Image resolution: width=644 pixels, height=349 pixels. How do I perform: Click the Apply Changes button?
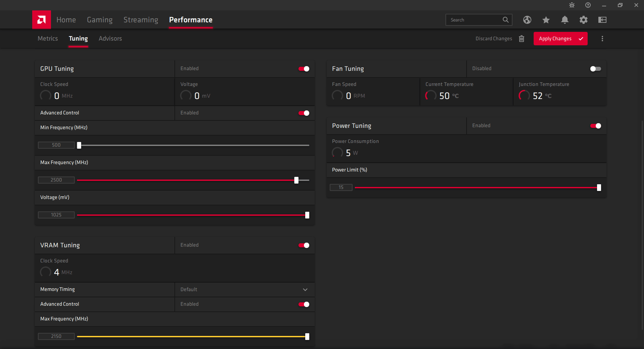[x=560, y=39]
